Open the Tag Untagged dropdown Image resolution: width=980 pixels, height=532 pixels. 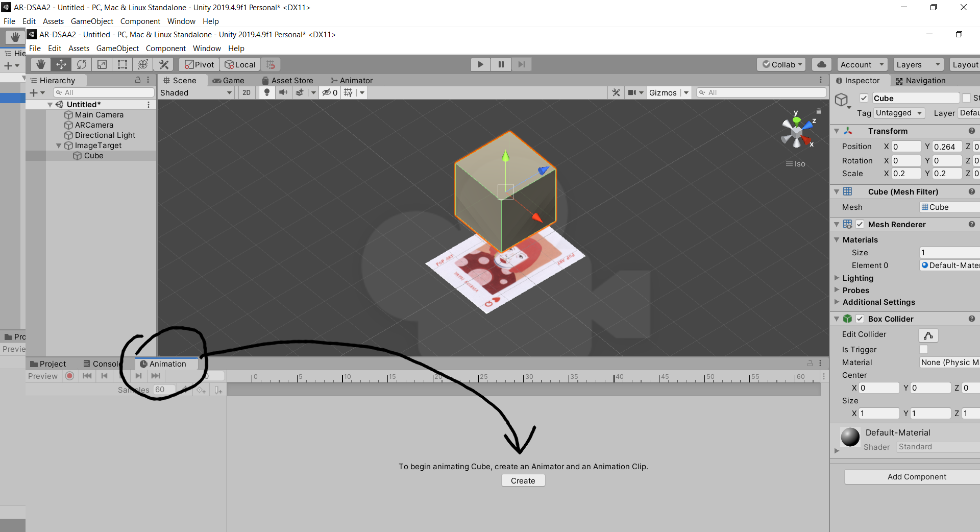pyautogui.click(x=898, y=113)
